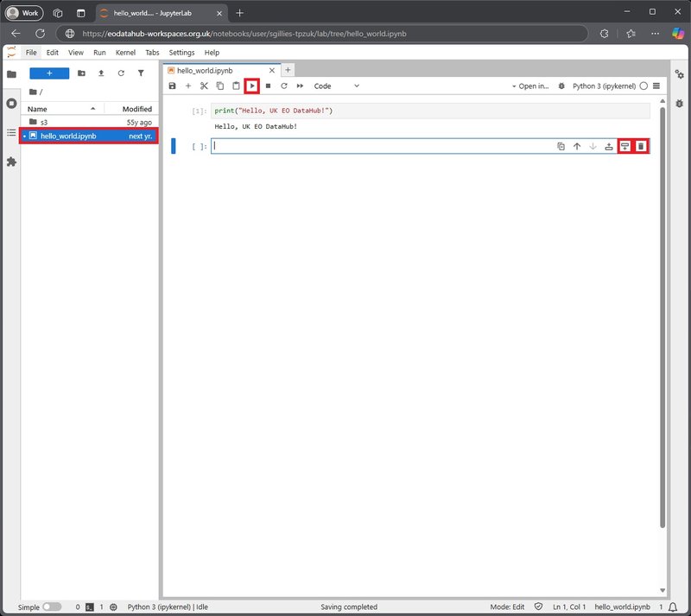Interrupt the kernel with stop button

pos(269,86)
